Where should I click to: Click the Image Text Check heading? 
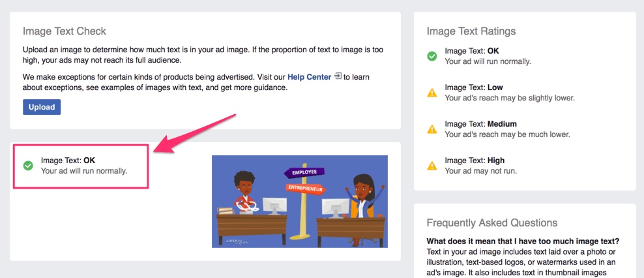pos(64,31)
